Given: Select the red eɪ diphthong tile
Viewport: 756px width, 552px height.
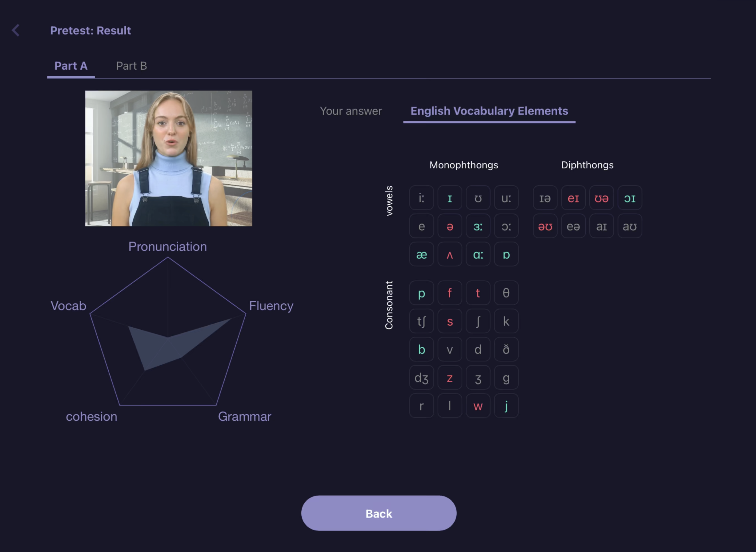Looking at the screenshot, I should coord(573,198).
